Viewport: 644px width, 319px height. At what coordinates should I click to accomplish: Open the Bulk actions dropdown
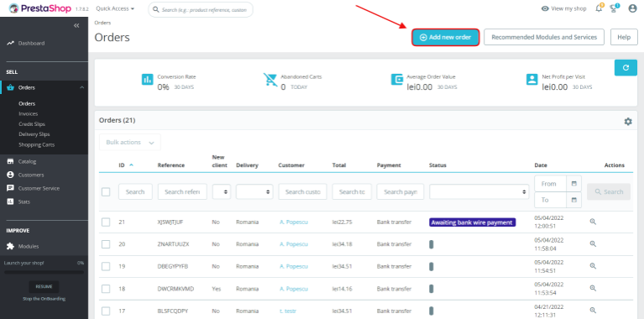(130, 143)
